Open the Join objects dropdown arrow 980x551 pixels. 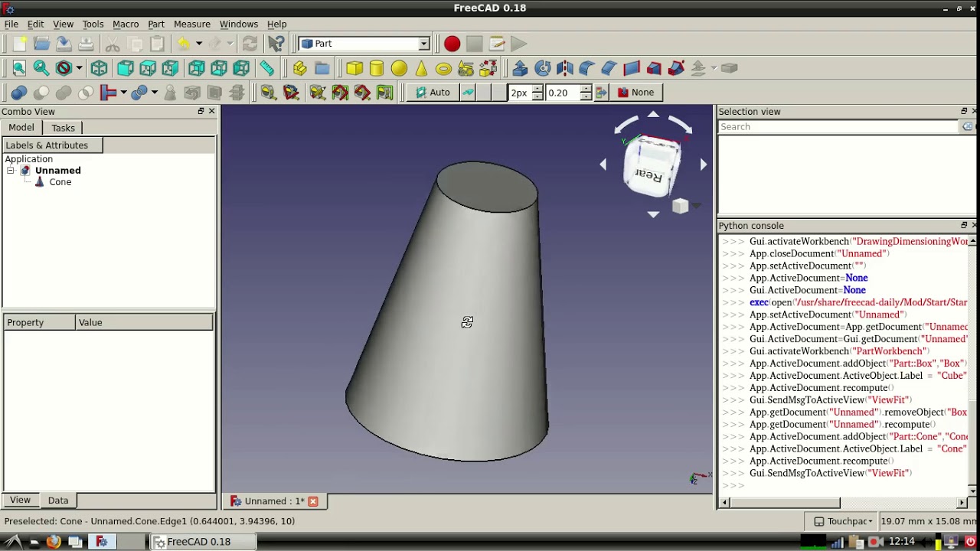pos(123,93)
